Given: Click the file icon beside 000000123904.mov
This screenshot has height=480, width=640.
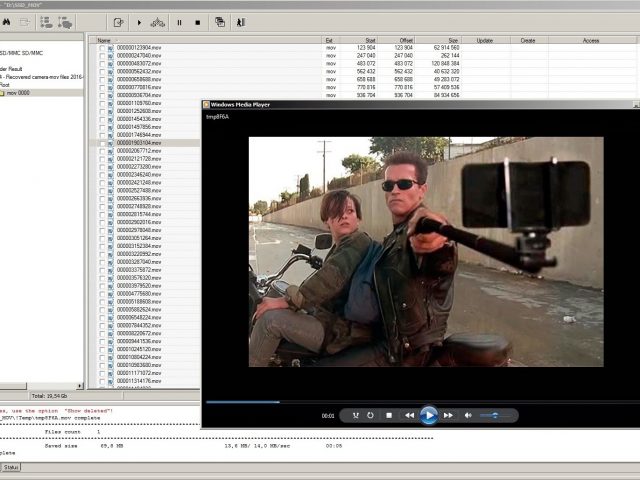Looking at the screenshot, I should [x=111, y=48].
